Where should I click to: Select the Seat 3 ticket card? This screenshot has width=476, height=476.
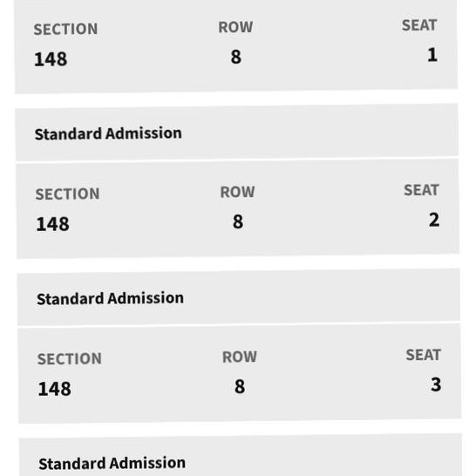point(240,373)
